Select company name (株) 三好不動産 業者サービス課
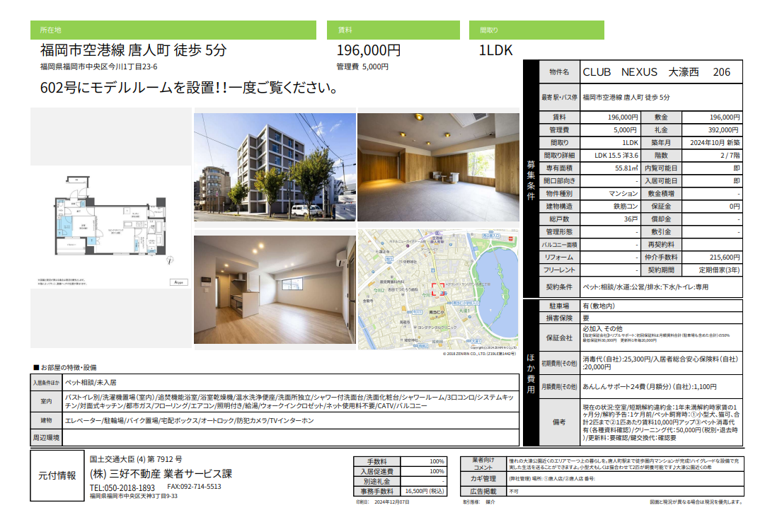Image resolution: width=782 pixels, height=532 pixels. [x=161, y=474]
